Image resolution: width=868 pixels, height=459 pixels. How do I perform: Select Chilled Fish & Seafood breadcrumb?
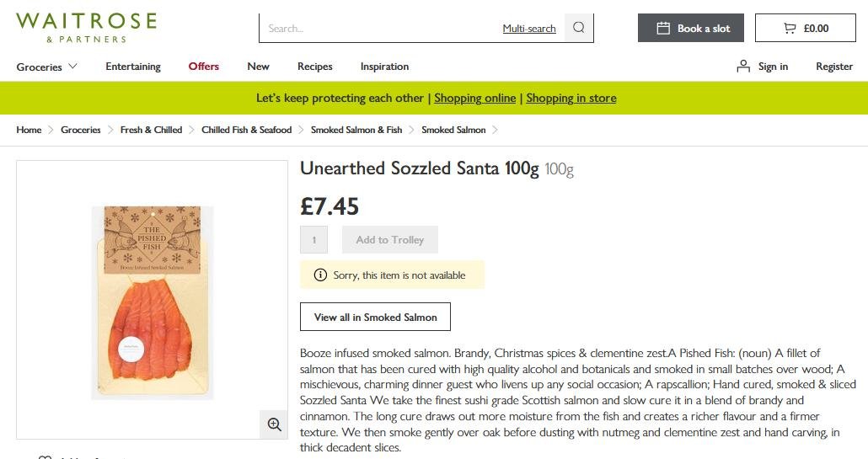246,130
